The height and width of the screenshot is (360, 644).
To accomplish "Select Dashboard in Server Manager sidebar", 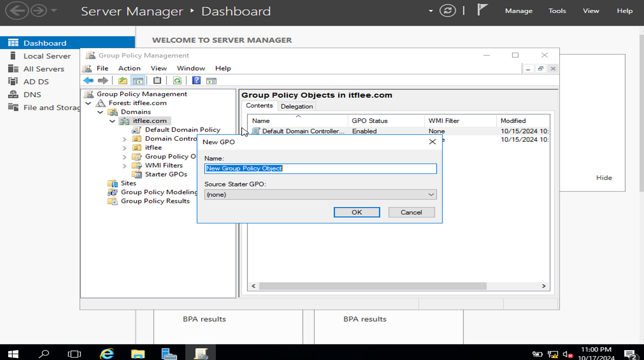I will click(67, 43).
